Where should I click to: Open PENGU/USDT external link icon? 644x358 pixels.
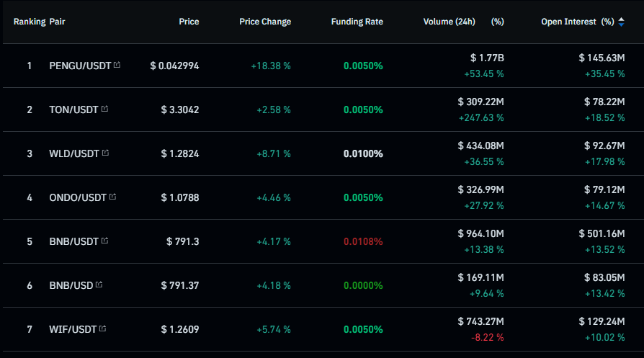click(117, 65)
